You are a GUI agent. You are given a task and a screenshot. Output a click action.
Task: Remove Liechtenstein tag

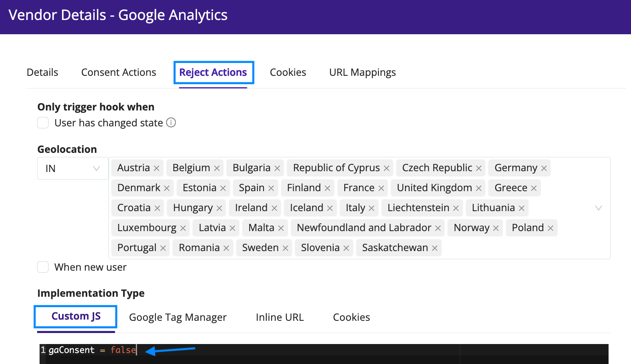[456, 208]
